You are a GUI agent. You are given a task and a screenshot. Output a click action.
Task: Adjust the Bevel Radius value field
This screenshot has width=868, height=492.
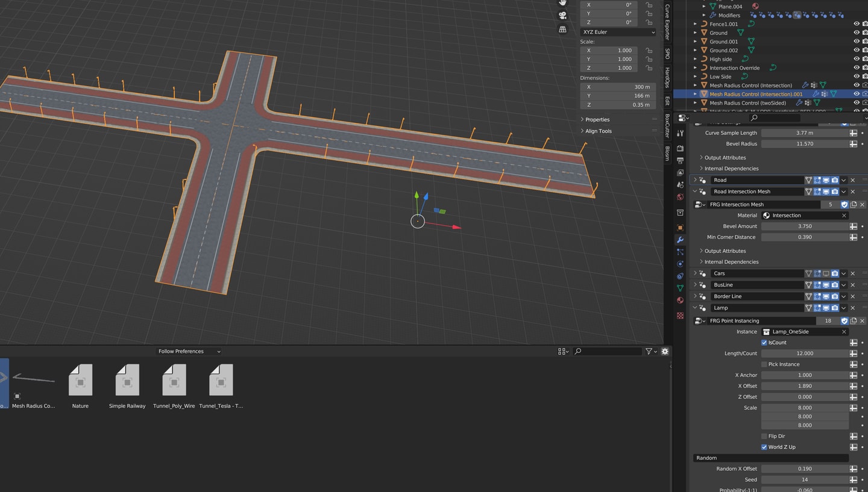click(x=805, y=144)
